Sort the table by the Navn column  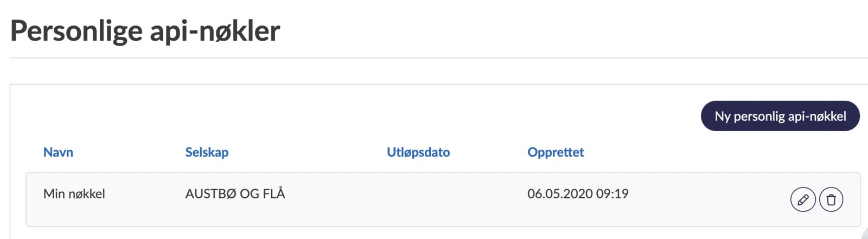pyautogui.click(x=58, y=152)
